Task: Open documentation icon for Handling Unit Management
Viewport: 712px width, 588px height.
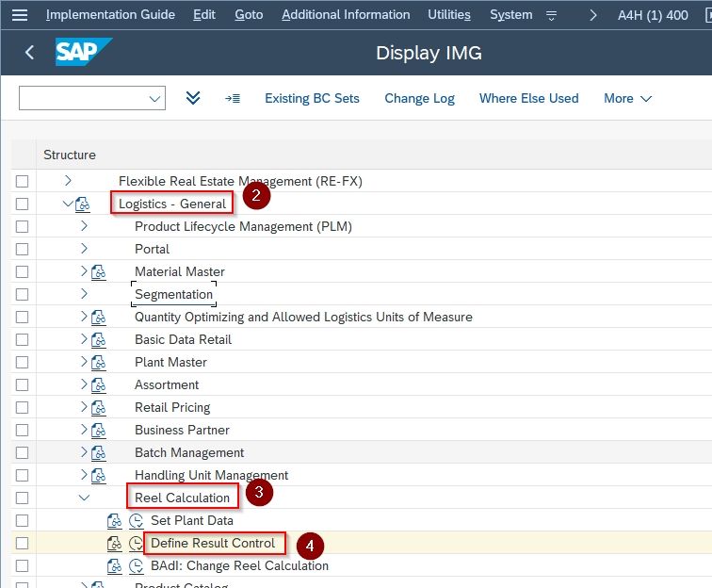Action: [99, 475]
